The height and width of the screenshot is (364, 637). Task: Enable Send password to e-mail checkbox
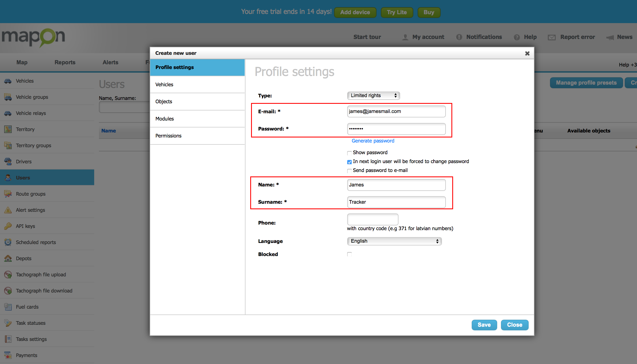(x=349, y=171)
